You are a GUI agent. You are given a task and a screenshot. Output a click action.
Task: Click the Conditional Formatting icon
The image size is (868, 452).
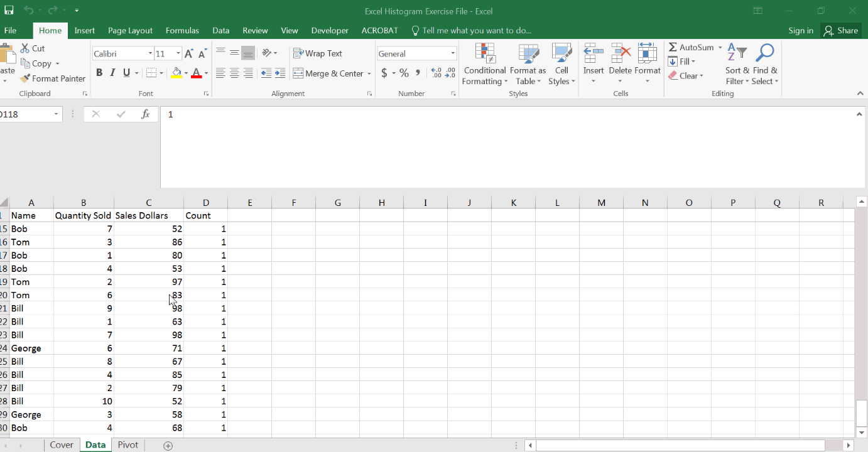tap(485, 54)
